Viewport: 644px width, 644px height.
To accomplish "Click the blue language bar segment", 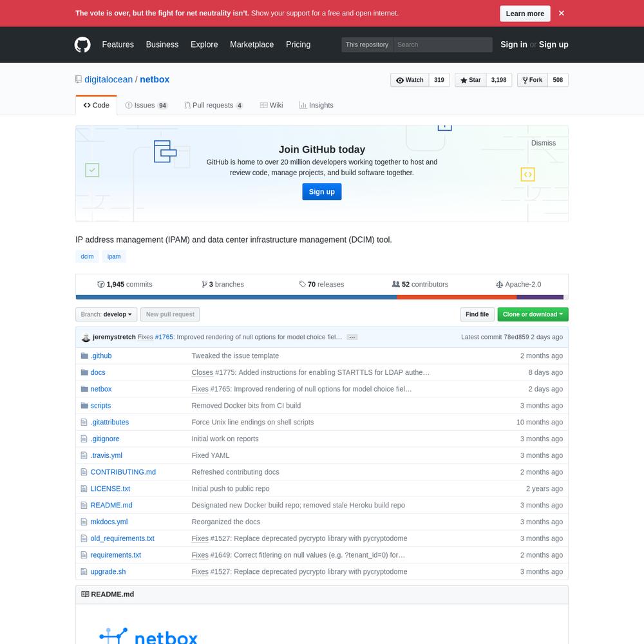I will coord(236,298).
